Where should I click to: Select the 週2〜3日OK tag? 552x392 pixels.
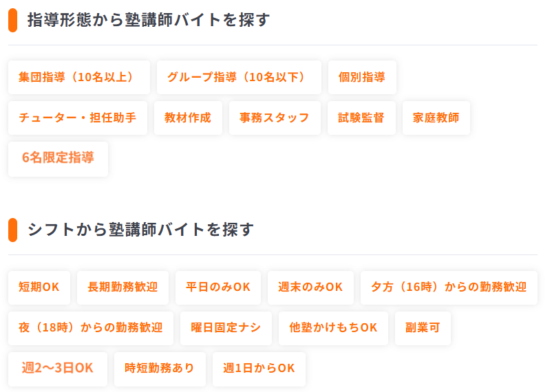pos(58,368)
